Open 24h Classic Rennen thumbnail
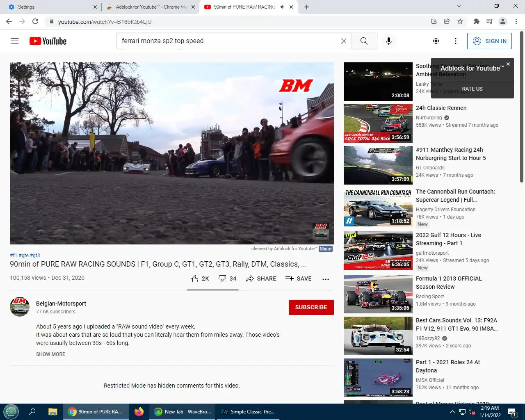The height and width of the screenshot is (420, 525). tap(378, 123)
